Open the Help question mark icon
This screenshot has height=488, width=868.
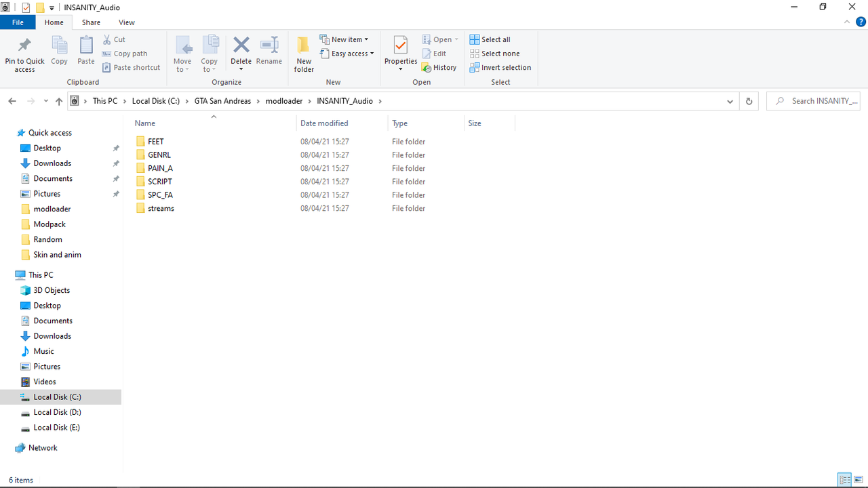coord(861,22)
